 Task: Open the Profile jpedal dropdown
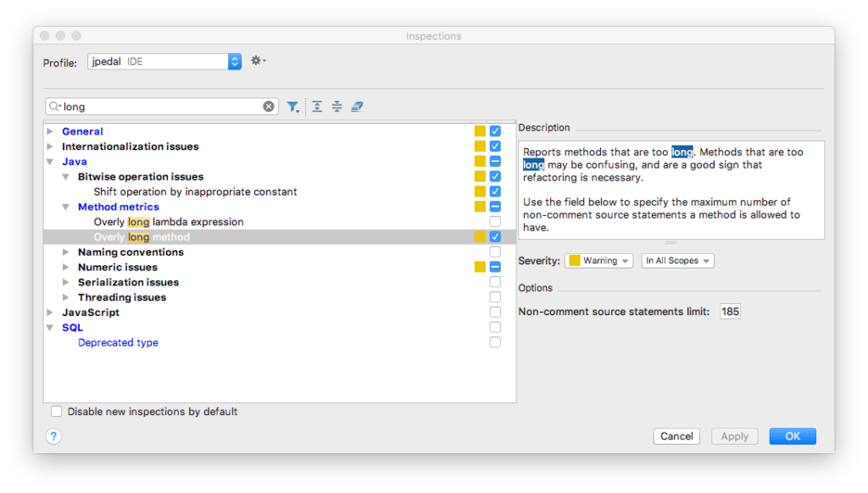pos(235,62)
